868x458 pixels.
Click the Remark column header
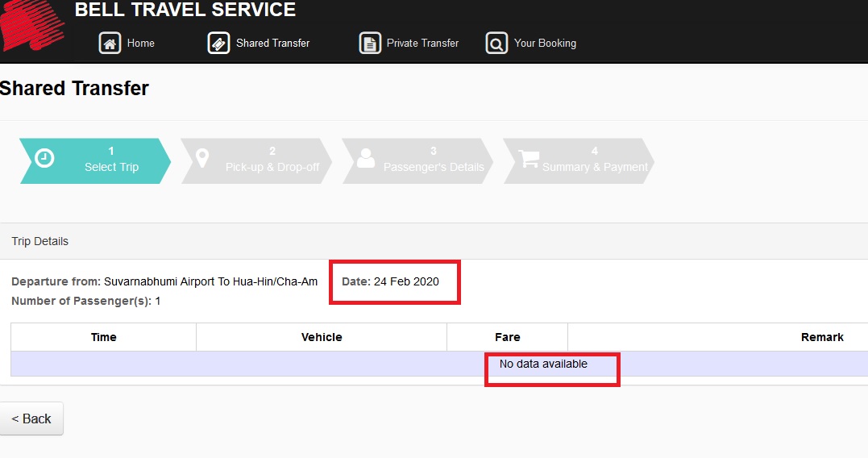pyautogui.click(x=821, y=337)
